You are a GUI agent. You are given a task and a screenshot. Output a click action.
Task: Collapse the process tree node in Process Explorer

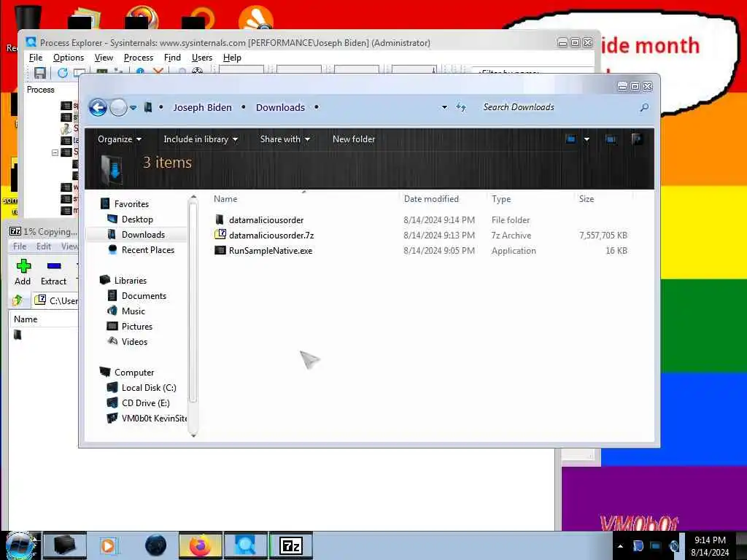pyautogui.click(x=55, y=152)
